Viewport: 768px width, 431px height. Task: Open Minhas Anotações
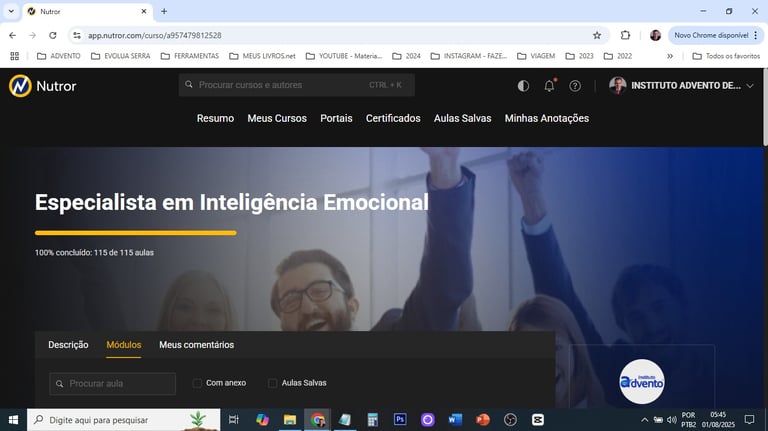[x=547, y=118]
